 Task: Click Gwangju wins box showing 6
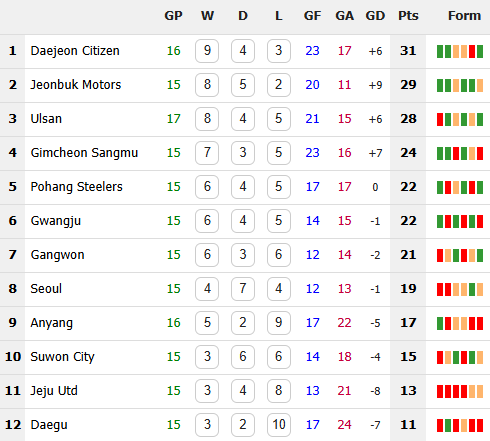(207, 221)
